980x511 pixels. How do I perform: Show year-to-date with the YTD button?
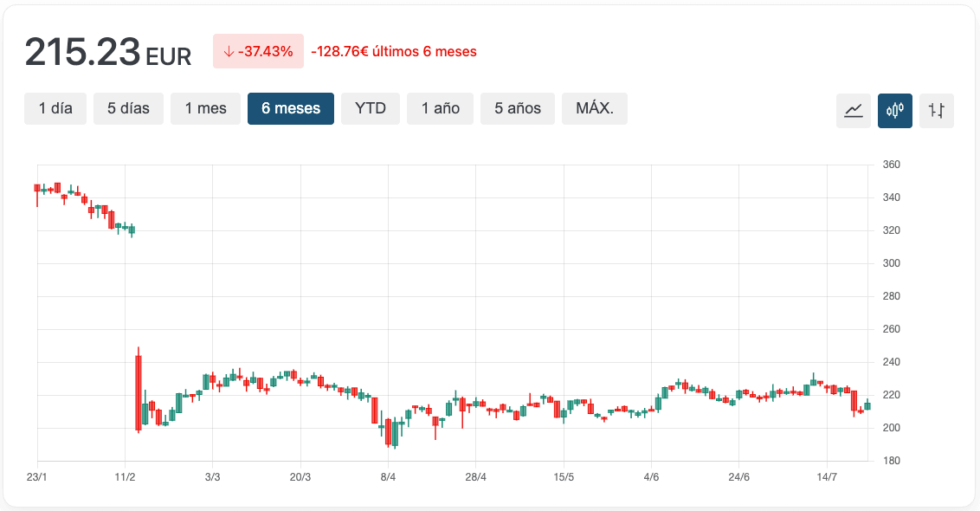click(371, 108)
